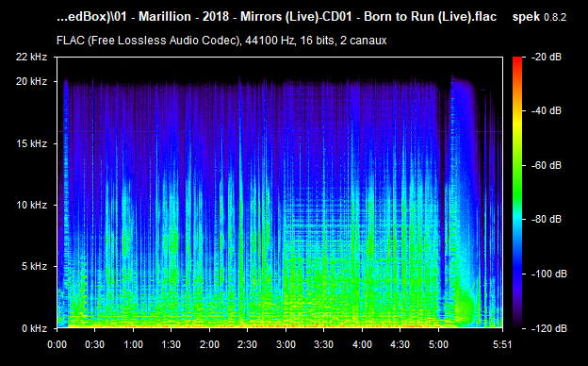
Task: Click the -80 dB scale label
Action: [x=547, y=219]
